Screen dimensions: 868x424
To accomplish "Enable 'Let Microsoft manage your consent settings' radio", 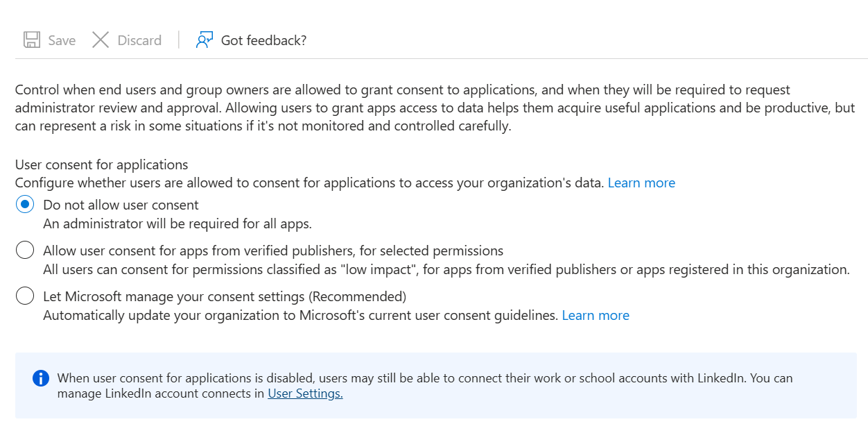I will click(x=25, y=296).
